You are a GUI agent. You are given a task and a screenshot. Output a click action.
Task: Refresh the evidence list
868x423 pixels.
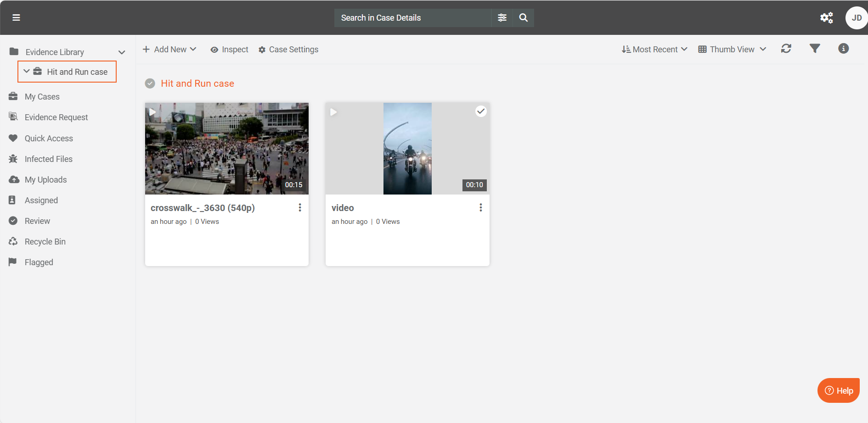click(x=786, y=49)
